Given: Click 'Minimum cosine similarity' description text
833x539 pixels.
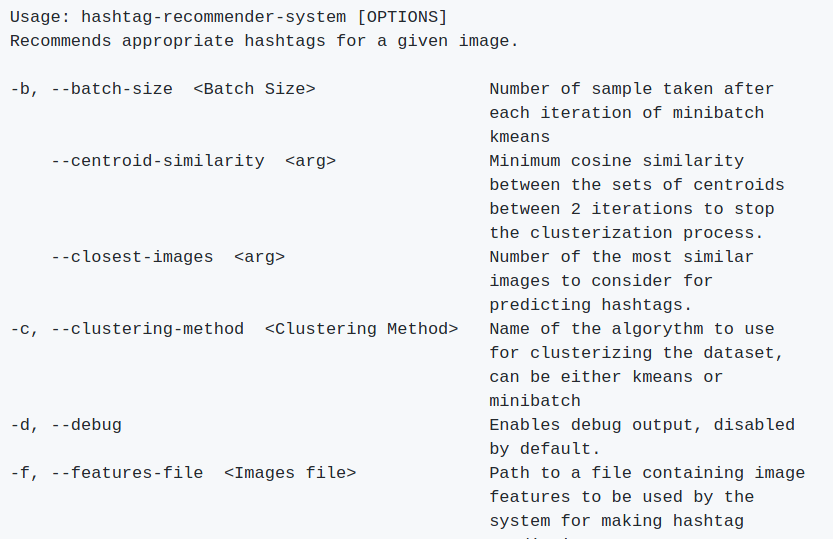Looking at the screenshot, I should click(616, 161).
